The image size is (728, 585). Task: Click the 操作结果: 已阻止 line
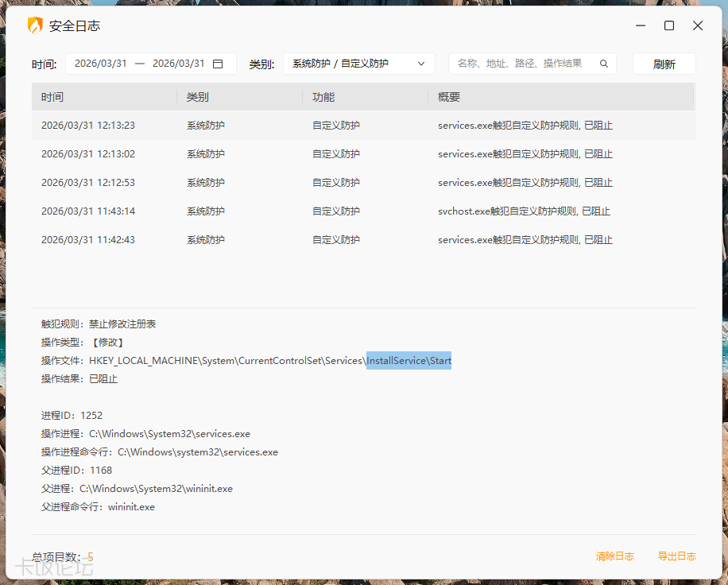79,379
